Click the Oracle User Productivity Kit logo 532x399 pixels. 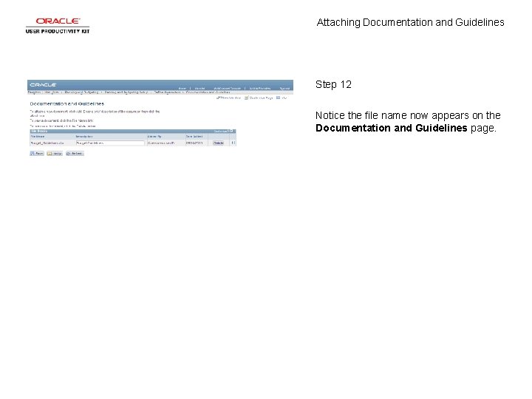[x=58, y=26]
